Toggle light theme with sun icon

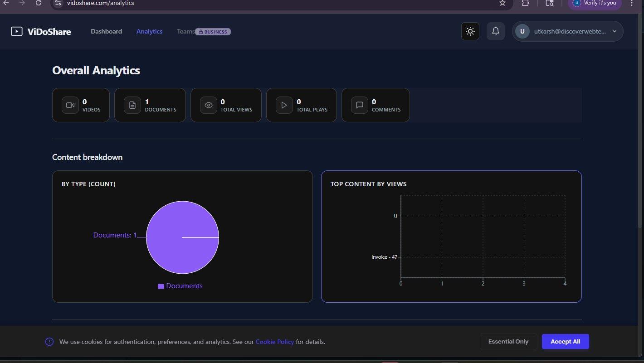(470, 31)
